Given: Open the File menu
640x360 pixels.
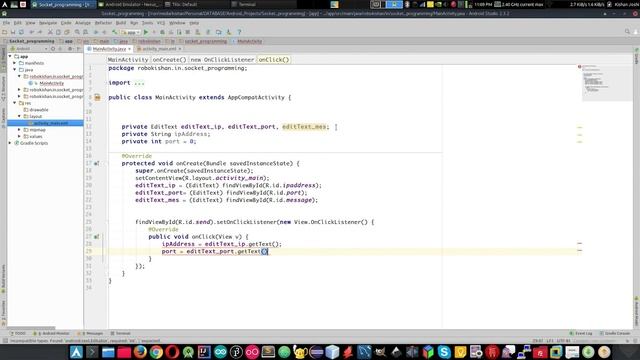Looking at the screenshot, I should pos(6,23).
